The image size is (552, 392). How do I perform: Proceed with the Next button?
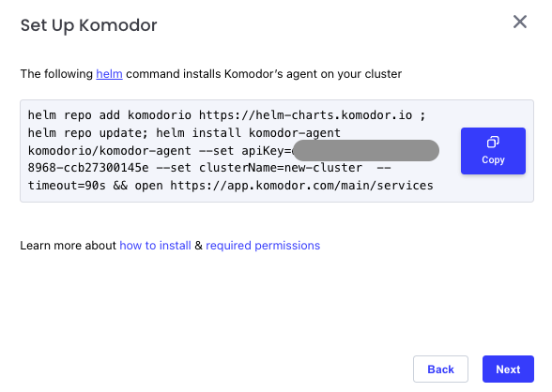point(508,369)
